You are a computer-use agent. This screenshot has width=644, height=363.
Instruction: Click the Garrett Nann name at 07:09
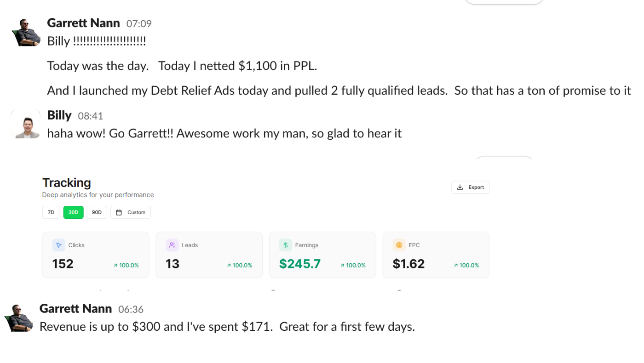click(x=83, y=23)
